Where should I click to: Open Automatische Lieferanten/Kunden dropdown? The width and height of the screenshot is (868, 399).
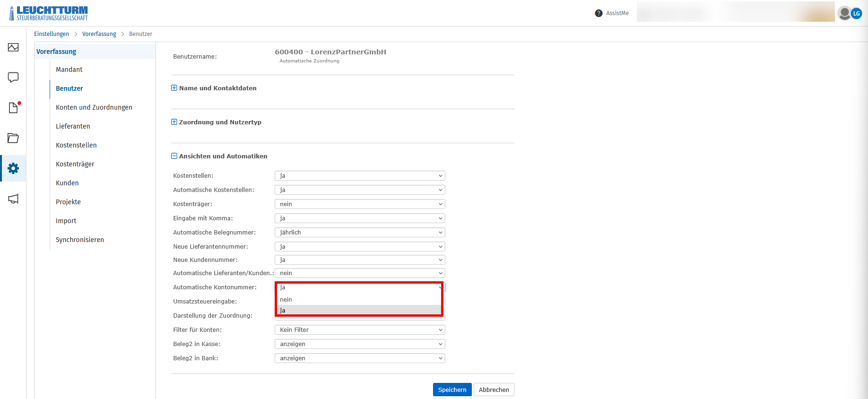pos(360,273)
